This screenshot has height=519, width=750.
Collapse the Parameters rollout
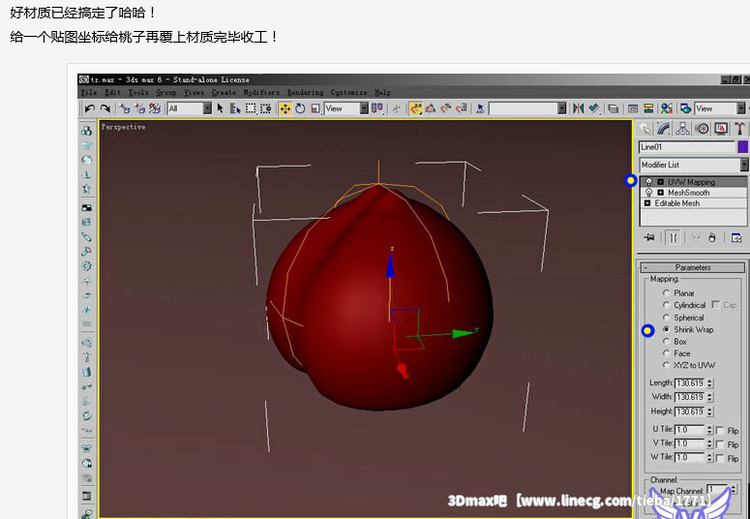(693, 267)
